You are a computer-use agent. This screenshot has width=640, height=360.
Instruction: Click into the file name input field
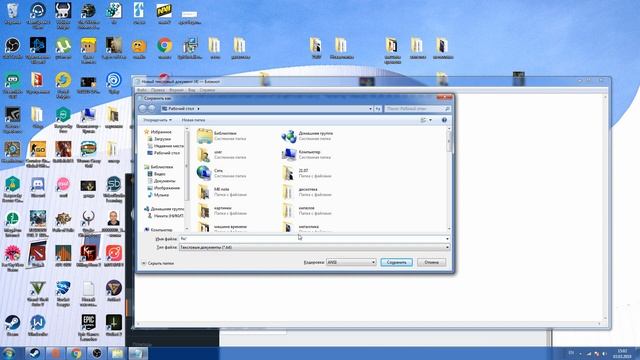312,239
